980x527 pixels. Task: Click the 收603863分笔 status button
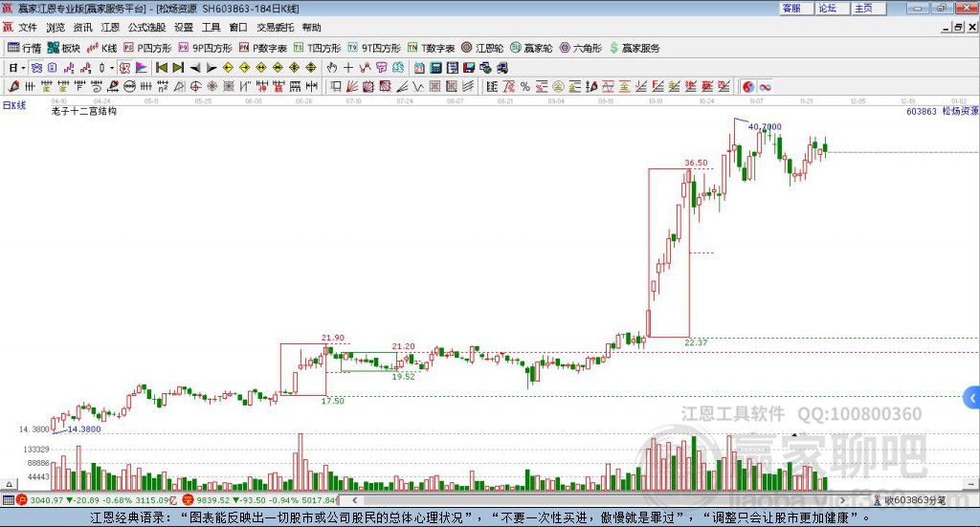pyautogui.click(x=911, y=500)
